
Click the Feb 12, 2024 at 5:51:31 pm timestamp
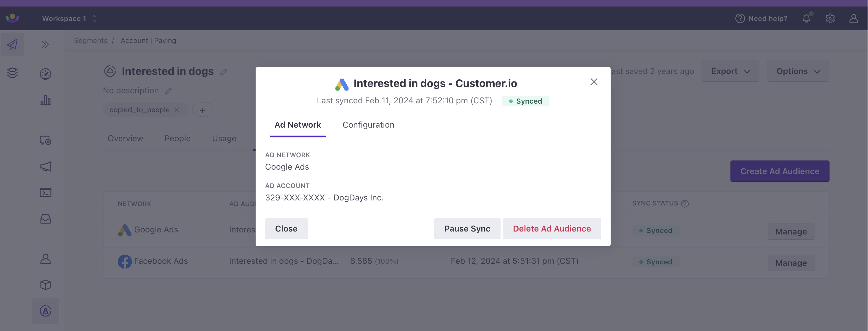[514, 261]
